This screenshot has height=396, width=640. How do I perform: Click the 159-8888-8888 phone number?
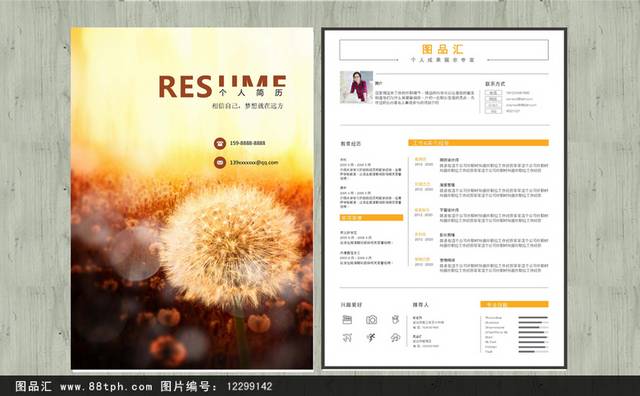(x=247, y=143)
